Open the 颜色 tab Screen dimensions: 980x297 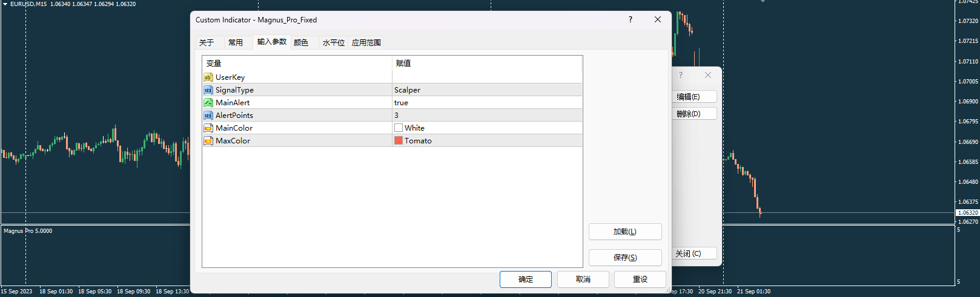301,43
